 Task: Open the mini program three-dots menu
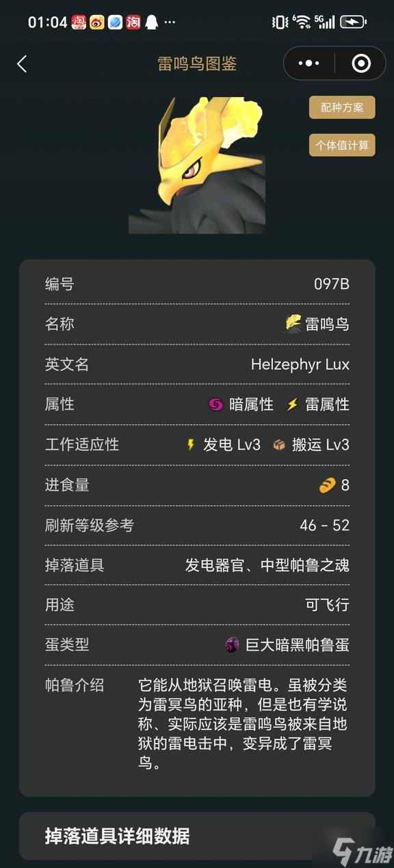[309, 64]
